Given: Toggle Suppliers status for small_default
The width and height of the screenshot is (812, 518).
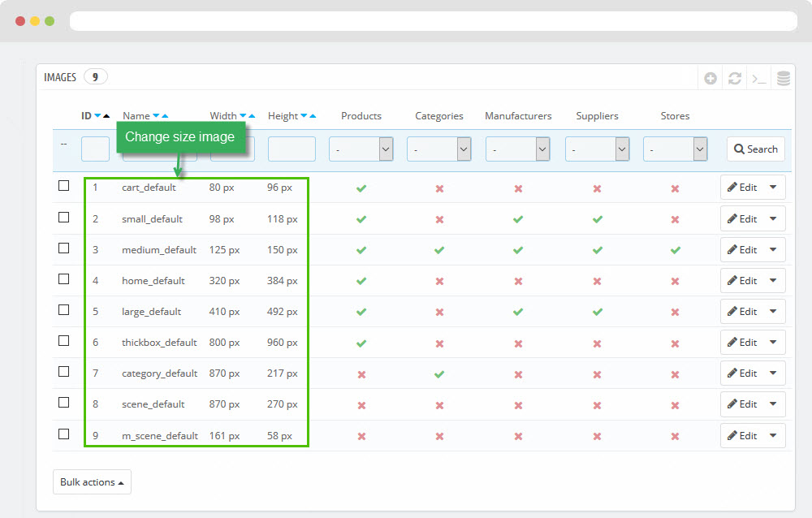Looking at the screenshot, I should (x=598, y=220).
